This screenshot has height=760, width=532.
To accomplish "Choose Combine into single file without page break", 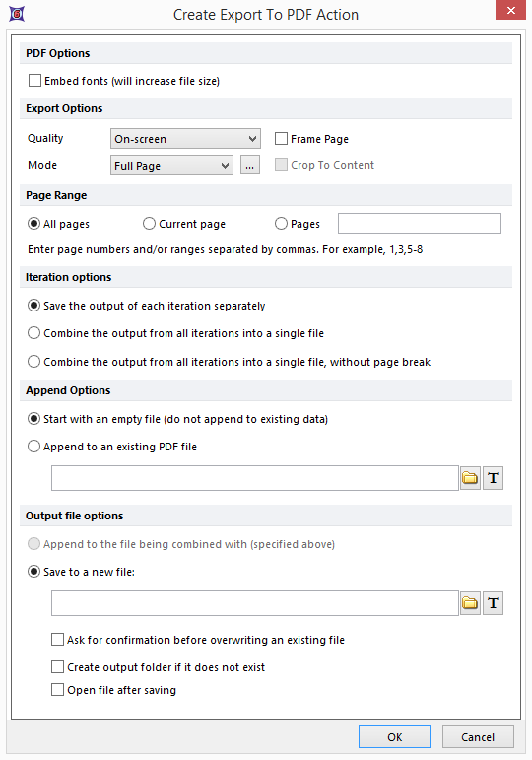I will 33,362.
